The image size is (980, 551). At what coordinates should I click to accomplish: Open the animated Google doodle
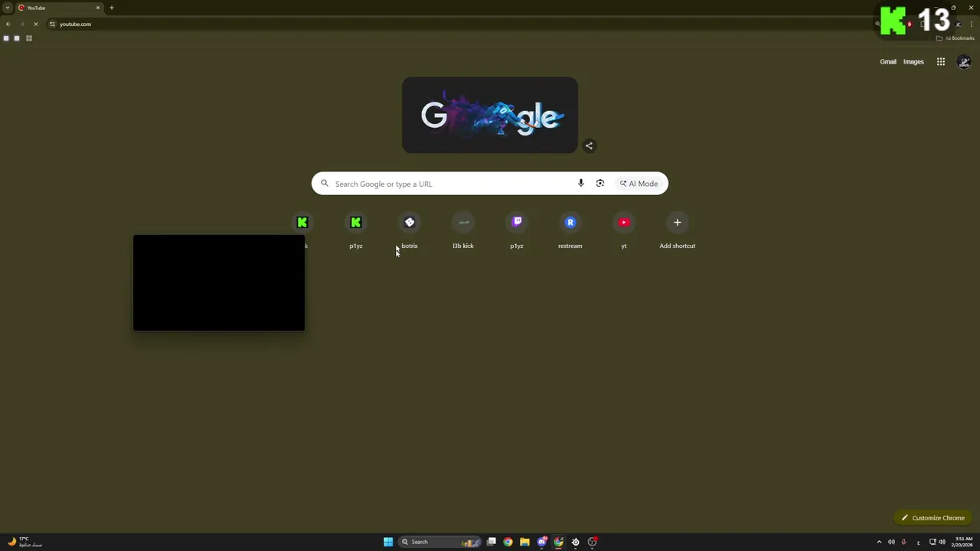490,115
